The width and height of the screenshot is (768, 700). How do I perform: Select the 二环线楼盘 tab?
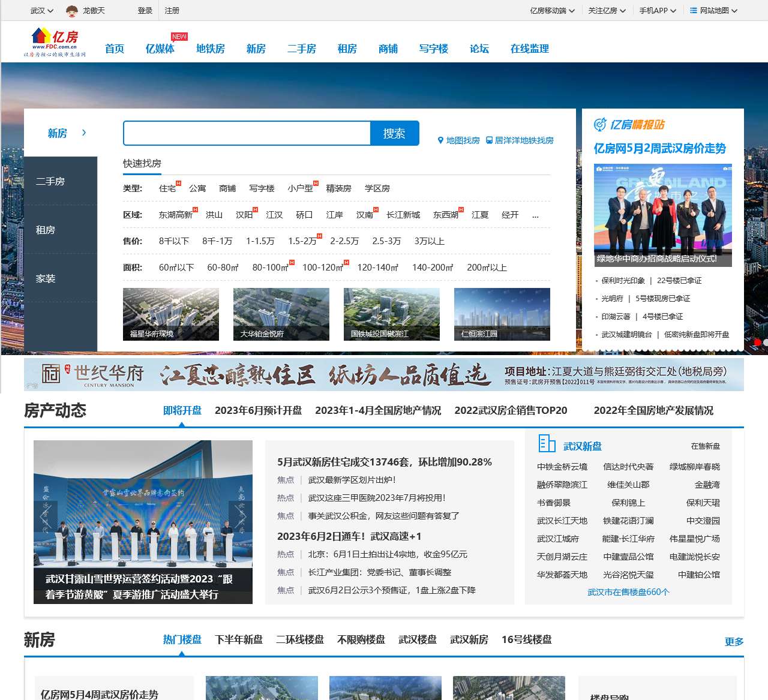(x=300, y=639)
